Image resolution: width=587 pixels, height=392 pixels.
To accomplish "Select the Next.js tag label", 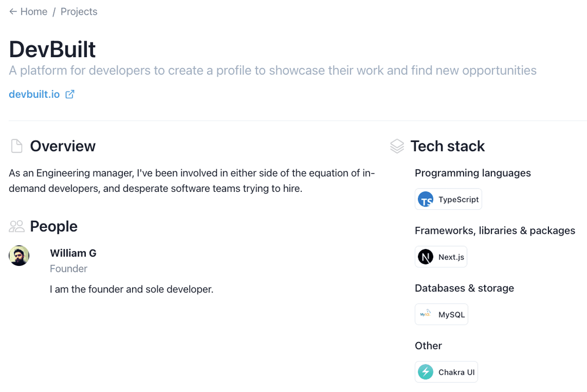I will pyautogui.click(x=451, y=257).
